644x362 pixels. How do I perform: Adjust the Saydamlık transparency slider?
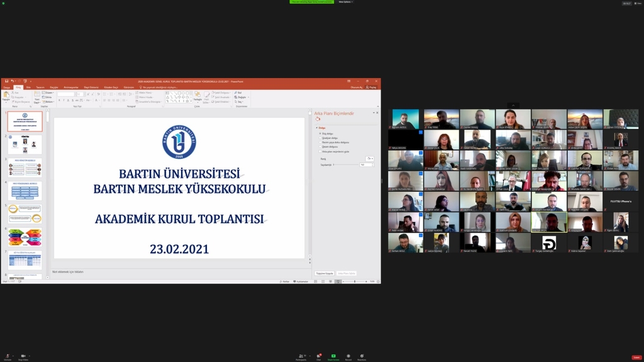[x=345, y=165]
